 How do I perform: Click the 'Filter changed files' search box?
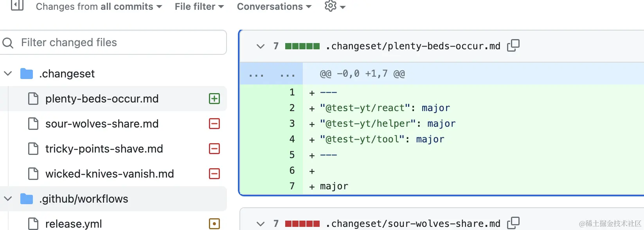click(117, 42)
